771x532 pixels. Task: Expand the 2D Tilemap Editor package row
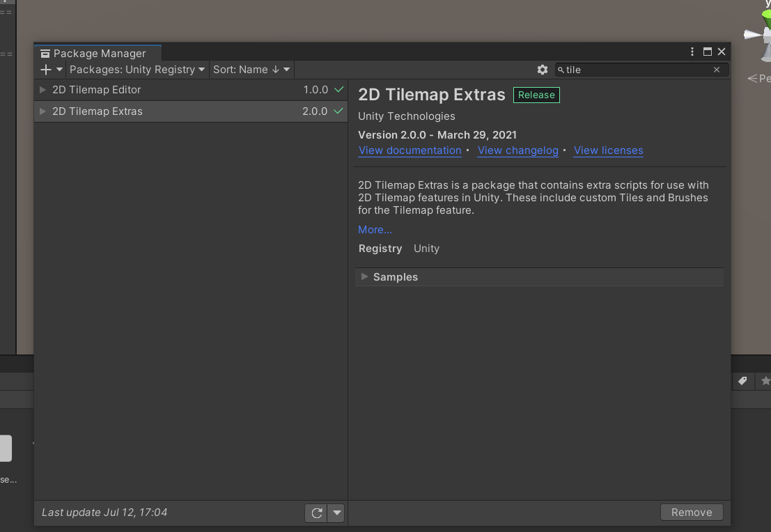pyautogui.click(x=42, y=90)
